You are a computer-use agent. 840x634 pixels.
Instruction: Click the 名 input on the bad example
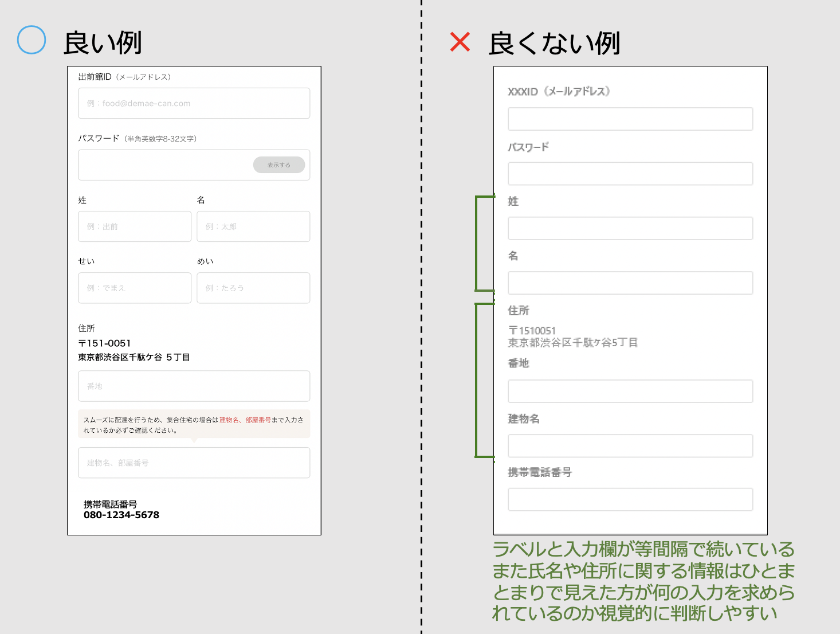coord(630,283)
